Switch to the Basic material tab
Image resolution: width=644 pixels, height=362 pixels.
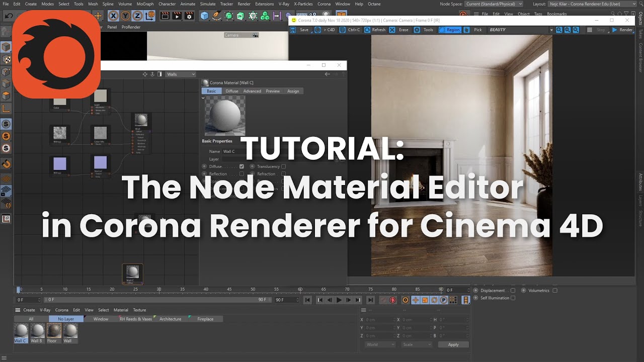tap(211, 91)
